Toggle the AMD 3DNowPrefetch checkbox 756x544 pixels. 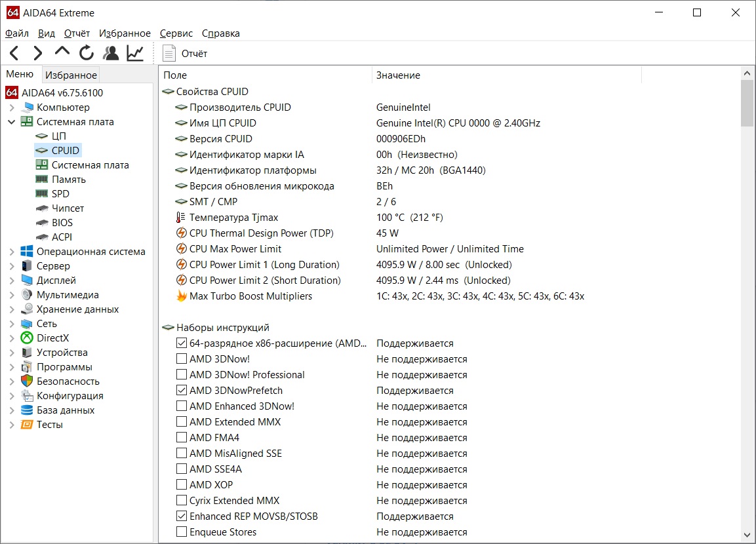pos(182,391)
